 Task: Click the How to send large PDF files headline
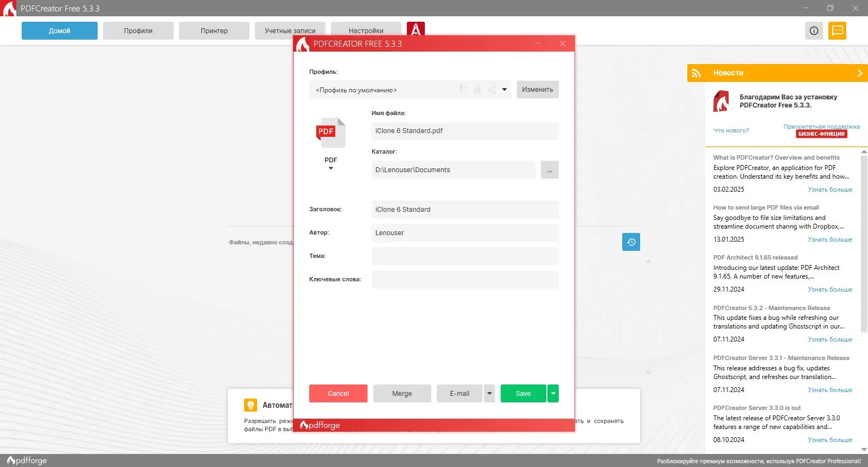pyautogui.click(x=766, y=207)
